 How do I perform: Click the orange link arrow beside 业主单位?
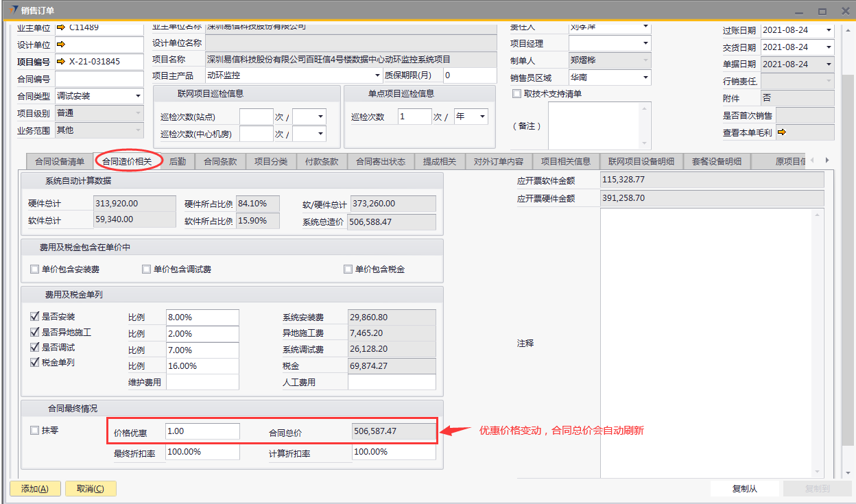[61, 27]
